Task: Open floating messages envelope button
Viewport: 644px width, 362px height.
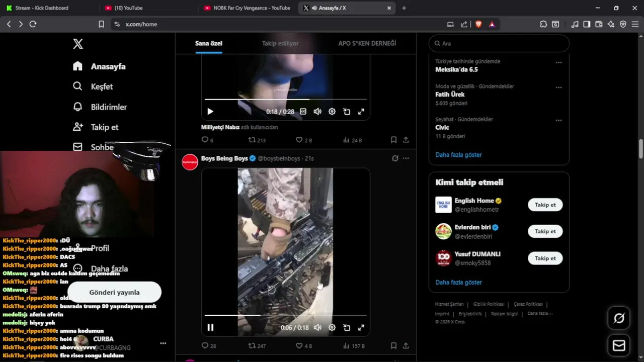Action: 619,346
